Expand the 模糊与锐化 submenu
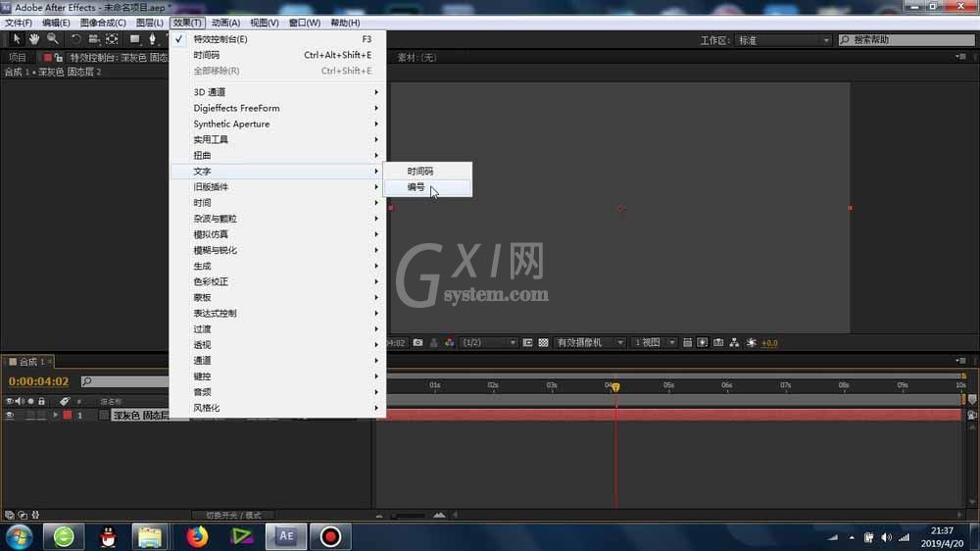980x551 pixels. 277,250
